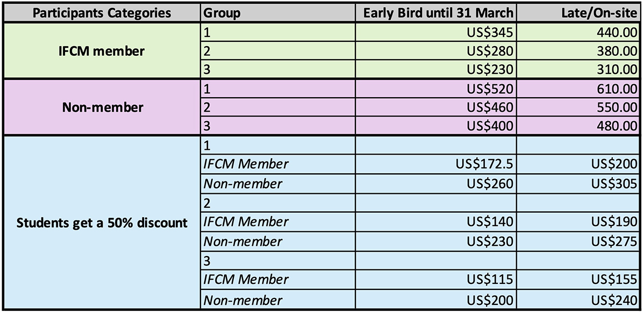Select the Group column header

click(x=221, y=13)
